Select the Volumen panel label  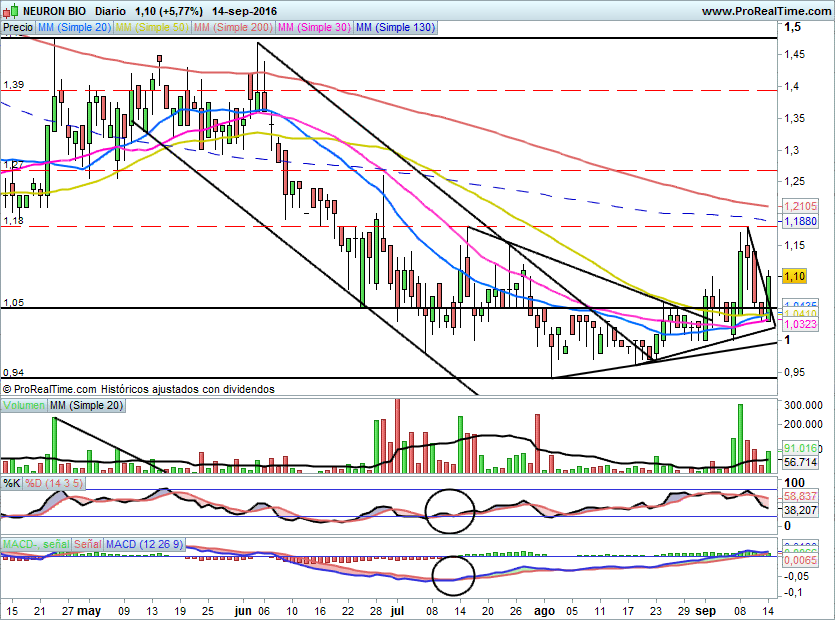(x=24, y=406)
